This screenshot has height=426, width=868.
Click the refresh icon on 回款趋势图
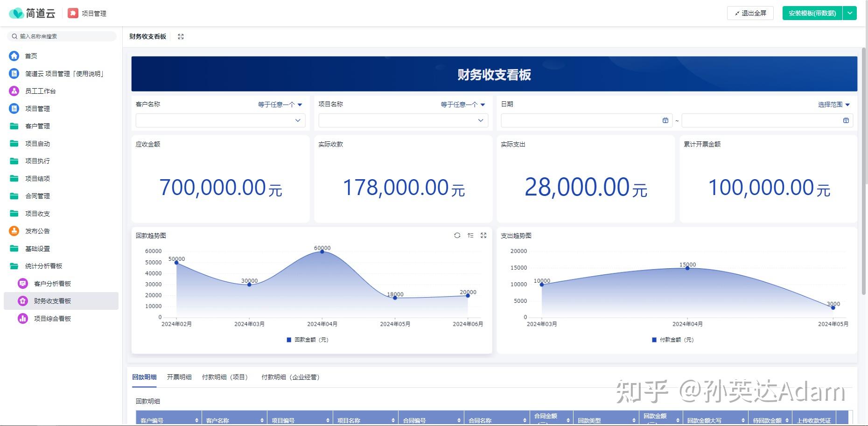coord(457,236)
